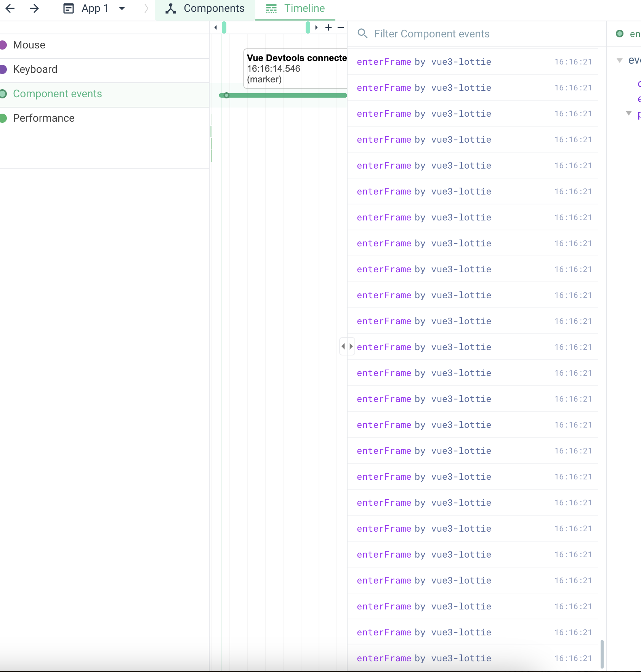Collapse the event details in right panel
The image size is (641, 672).
coord(619,60)
